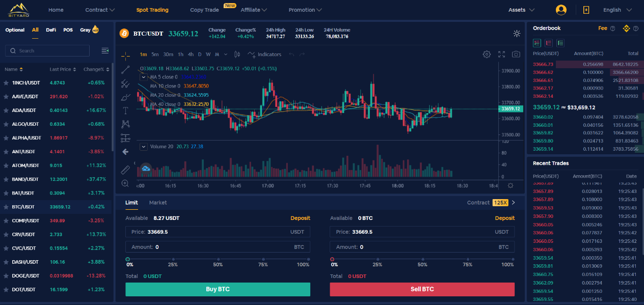Select the XABCD pattern tool
This screenshot has width=644, height=305.
click(x=125, y=124)
